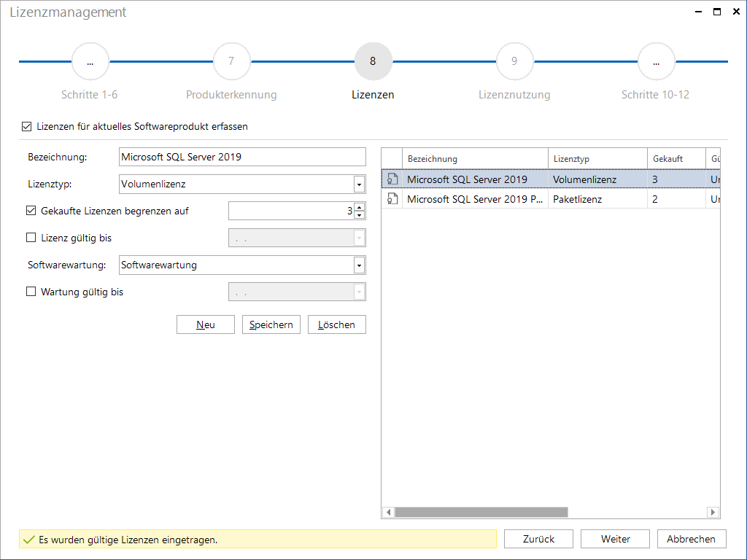The image size is (747, 560).
Task: Click the scroll left arrow of license list
Action: pos(389,512)
